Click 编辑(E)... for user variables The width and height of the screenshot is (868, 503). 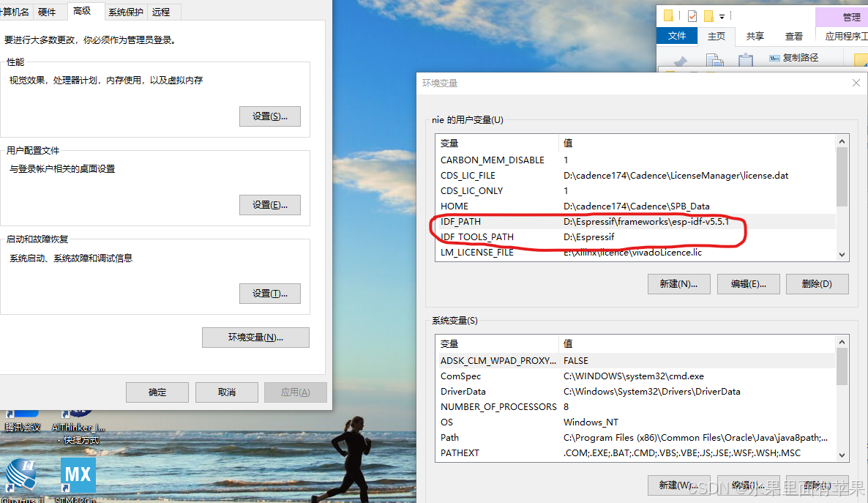749,283
